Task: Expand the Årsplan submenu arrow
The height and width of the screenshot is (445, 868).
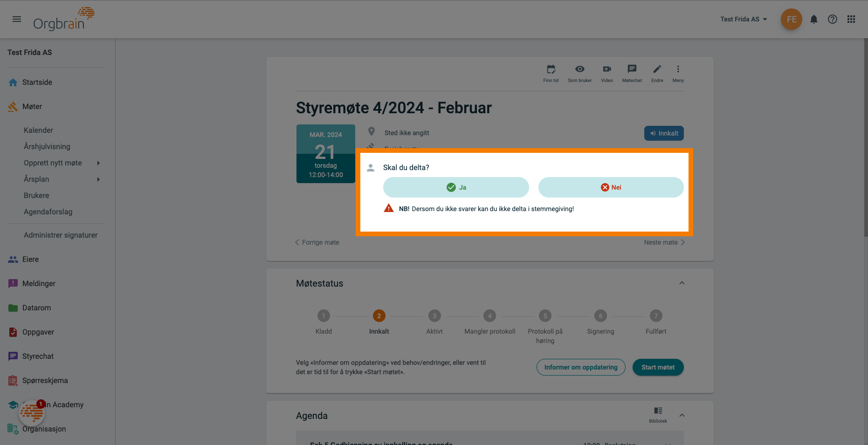Action: [x=98, y=179]
